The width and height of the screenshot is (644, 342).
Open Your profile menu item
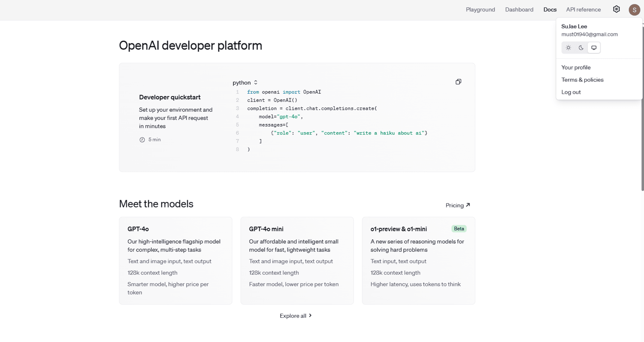pyautogui.click(x=576, y=67)
